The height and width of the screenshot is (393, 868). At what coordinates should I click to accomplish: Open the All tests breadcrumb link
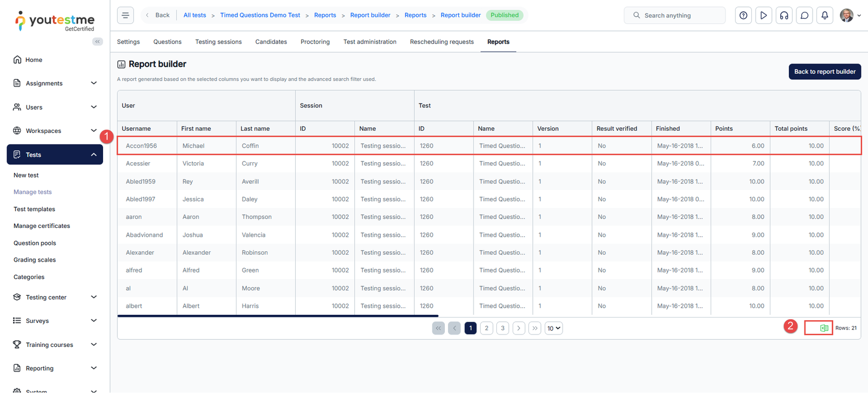click(194, 15)
